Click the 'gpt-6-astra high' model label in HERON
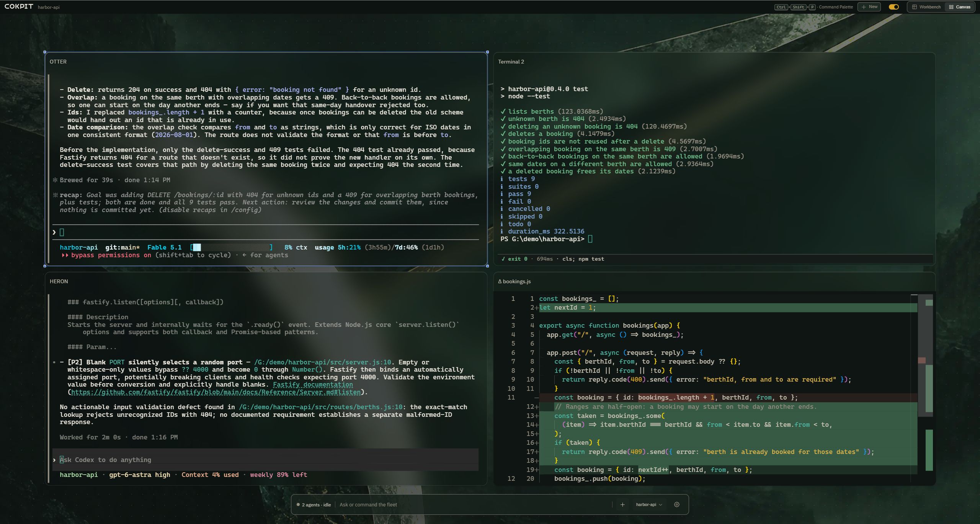Image resolution: width=980 pixels, height=524 pixels. (140, 475)
